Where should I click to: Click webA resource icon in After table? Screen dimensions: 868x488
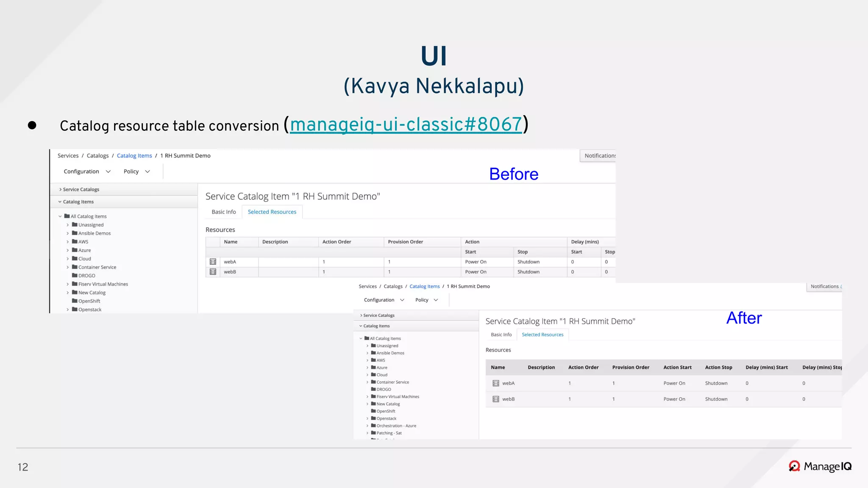[x=496, y=383]
